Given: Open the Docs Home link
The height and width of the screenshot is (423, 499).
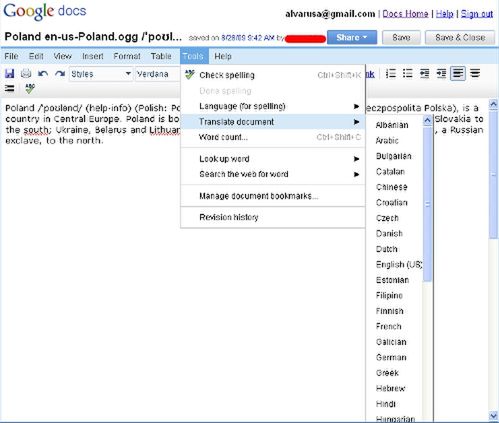Looking at the screenshot, I should click(x=405, y=14).
